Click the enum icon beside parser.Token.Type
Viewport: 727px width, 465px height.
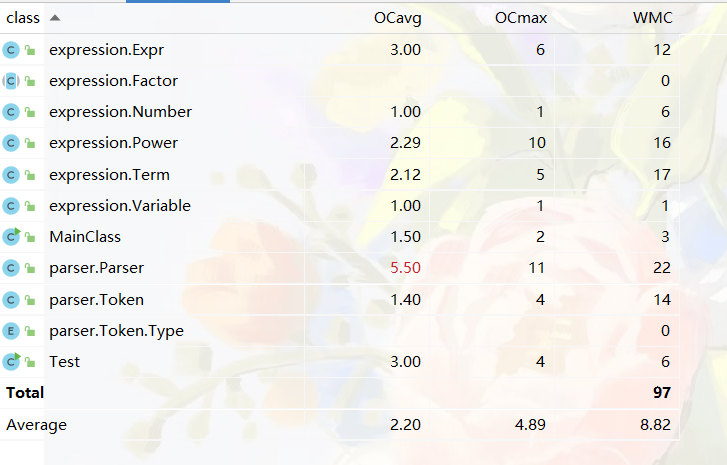coord(11,330)
